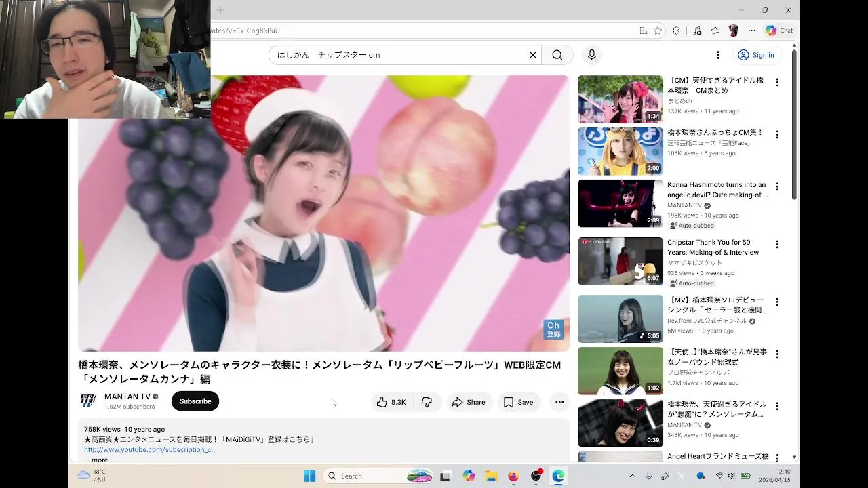Viewport: 868px width, 488px height.
Task: Add this page to favorites star
Action: [658, 30]
